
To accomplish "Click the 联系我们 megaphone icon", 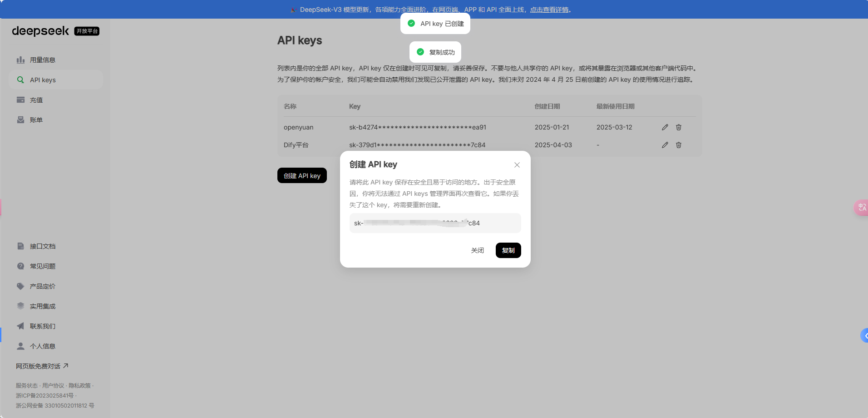I will pos(20,326).
